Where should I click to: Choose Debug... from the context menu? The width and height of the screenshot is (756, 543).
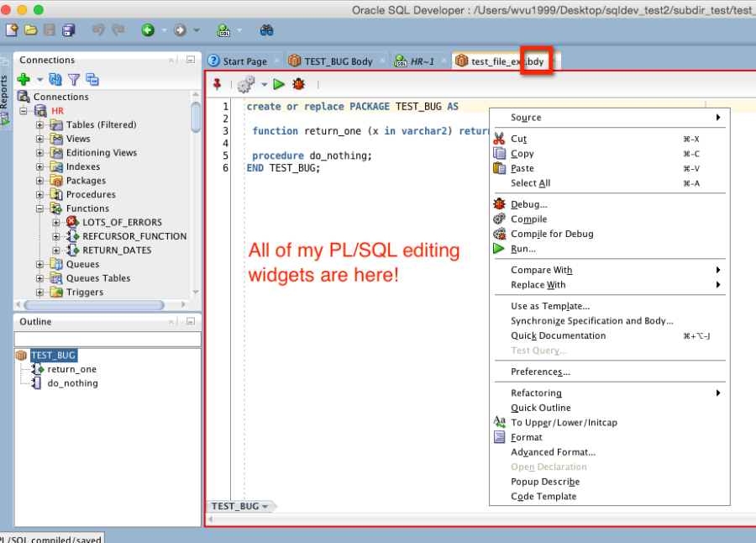(x=610, y=204)
